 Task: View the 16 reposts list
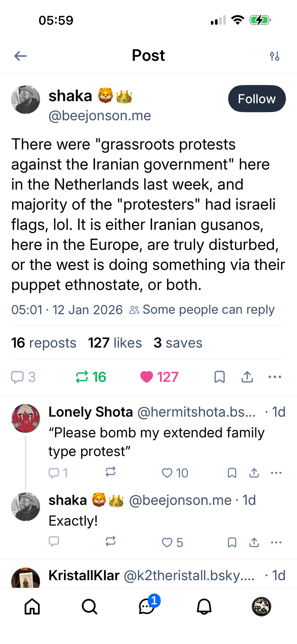tap(44, 343)
